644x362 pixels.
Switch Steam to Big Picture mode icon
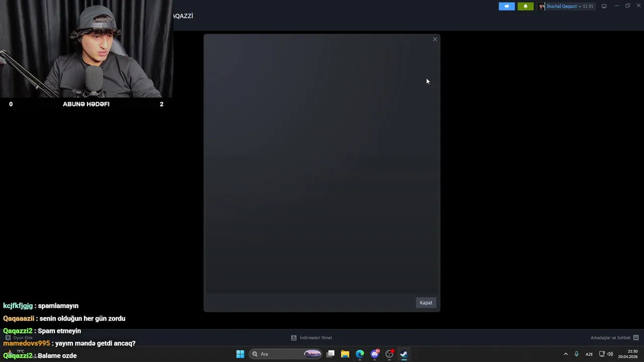604,6
